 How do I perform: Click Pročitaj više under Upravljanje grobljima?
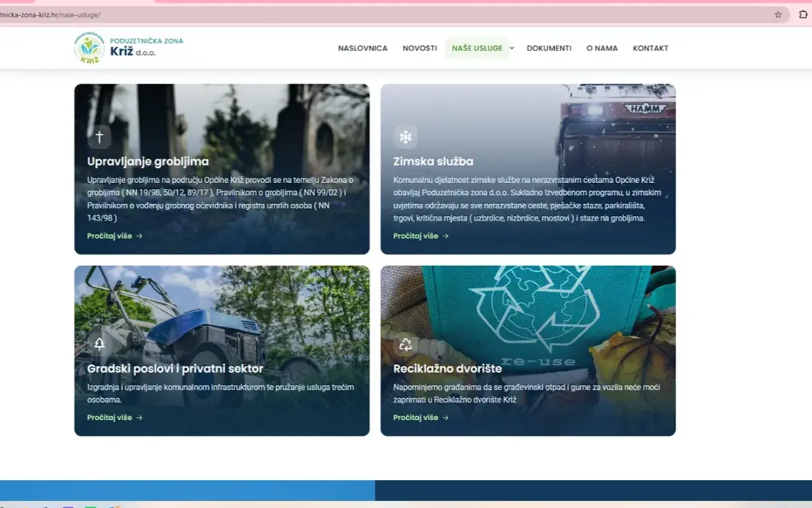point(114,236)
